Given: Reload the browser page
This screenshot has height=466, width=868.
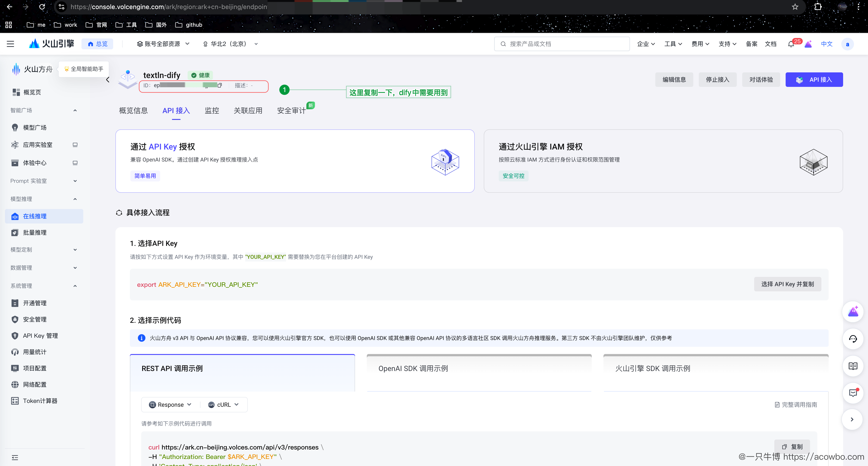Looking at the screenshot, I should click(42, 7).
